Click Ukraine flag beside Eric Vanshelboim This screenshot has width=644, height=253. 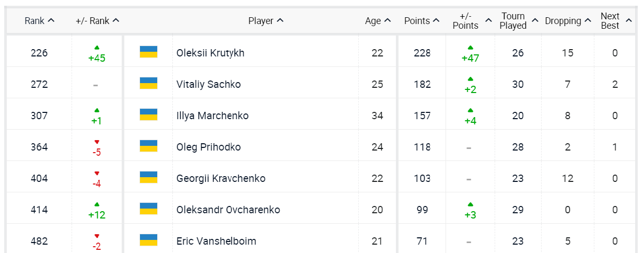coord(148,240)
